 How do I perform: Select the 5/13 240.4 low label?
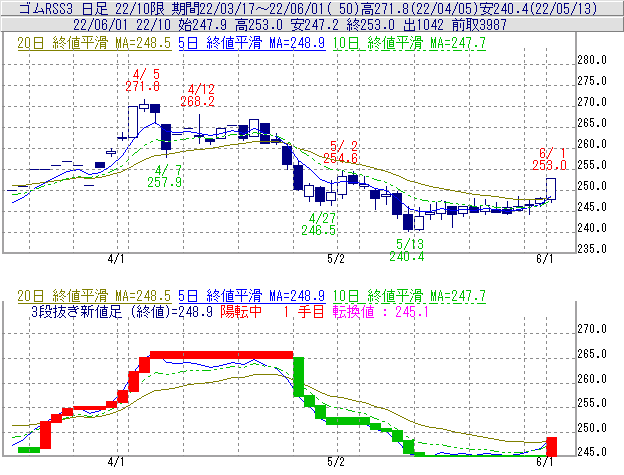(x=407, y=250)
